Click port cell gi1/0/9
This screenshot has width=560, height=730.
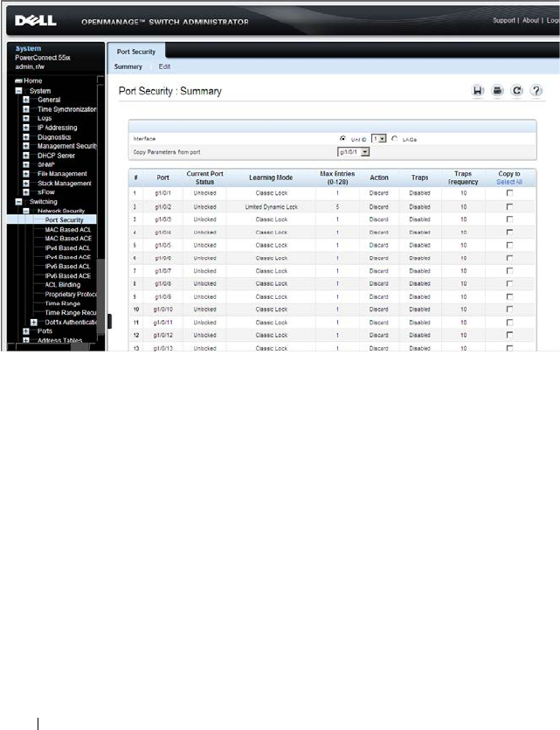click(x=162, y=296)
